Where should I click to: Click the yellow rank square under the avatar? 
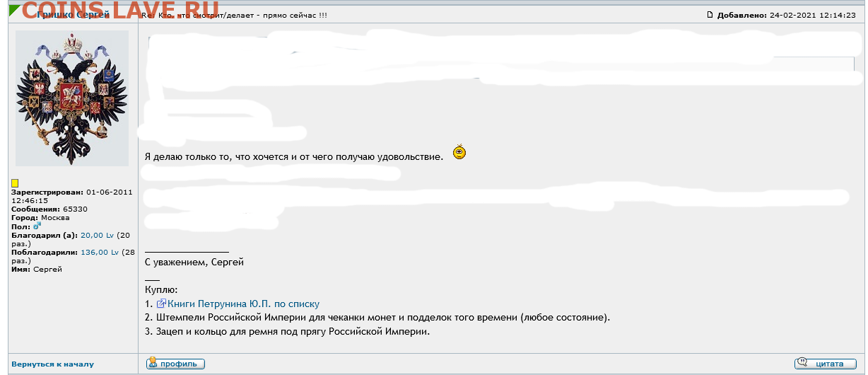point(15,183)
